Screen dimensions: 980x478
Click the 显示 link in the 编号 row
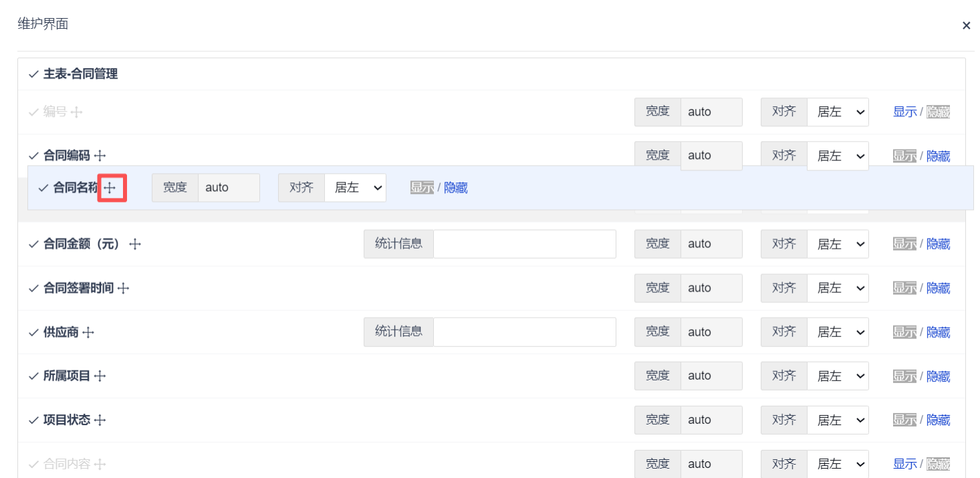coord(904,112)
